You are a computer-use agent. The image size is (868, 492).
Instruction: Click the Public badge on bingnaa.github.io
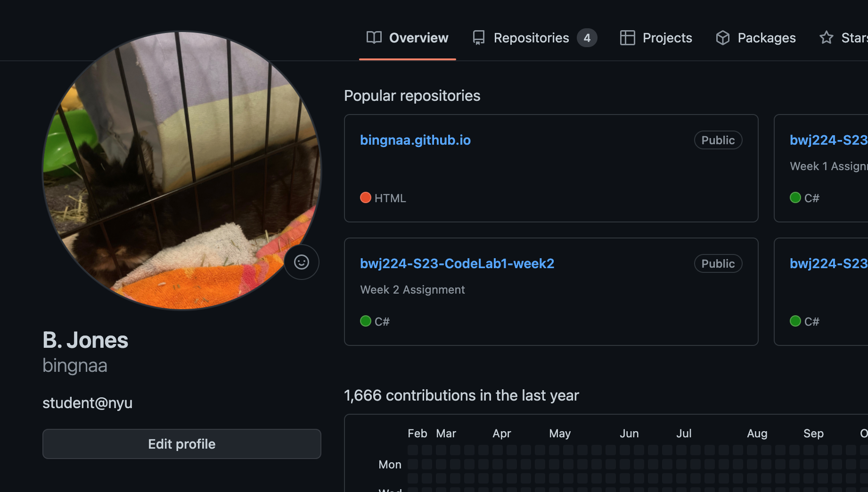click(718, 140)
